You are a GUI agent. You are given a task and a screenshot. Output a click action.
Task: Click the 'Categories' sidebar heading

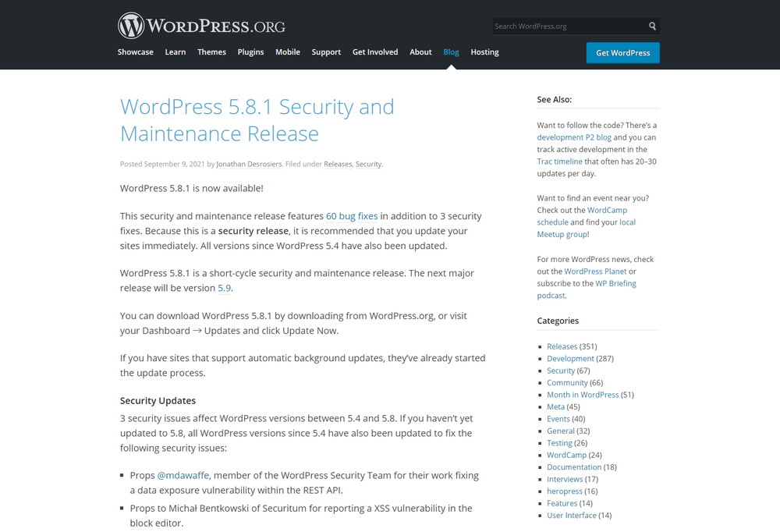(558, 321)
